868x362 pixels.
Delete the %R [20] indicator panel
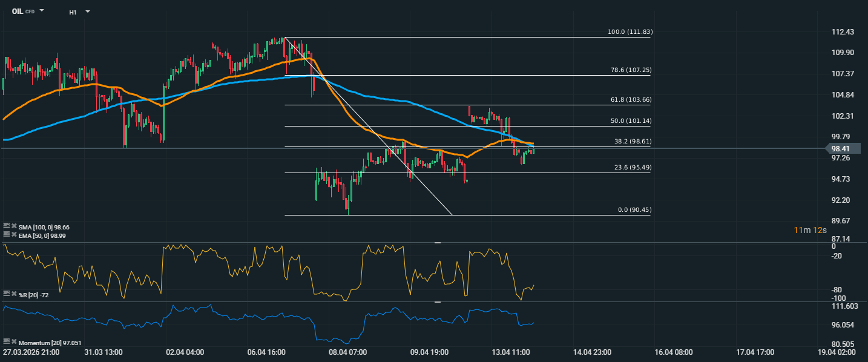(13, 294)
